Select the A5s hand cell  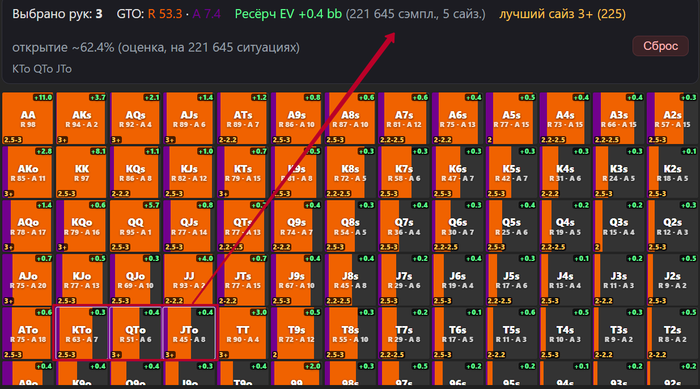tap(511, 119)
